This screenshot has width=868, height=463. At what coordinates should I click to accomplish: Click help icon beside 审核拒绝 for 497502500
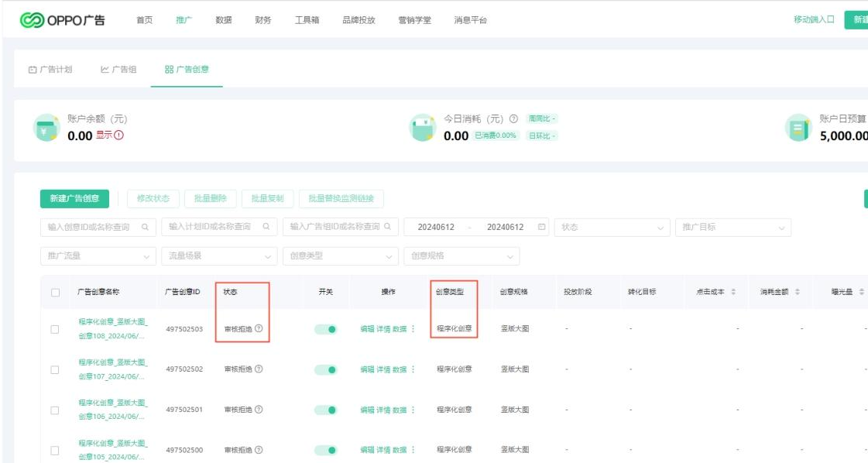[x=259, y=450]
